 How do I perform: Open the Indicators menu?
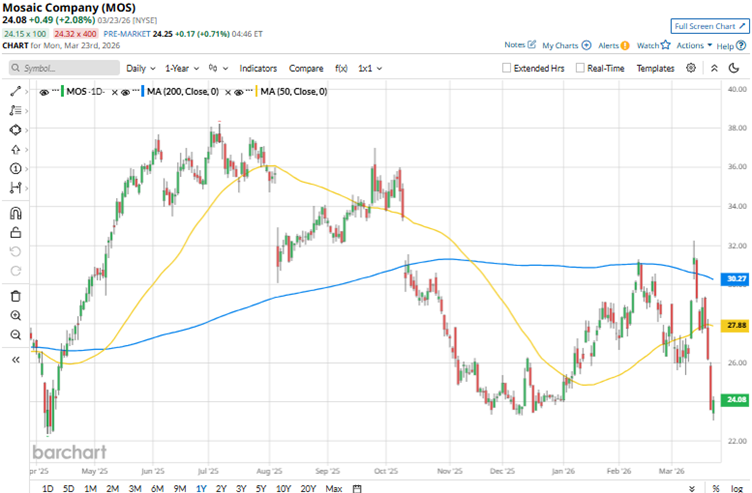tap(258, 68)
